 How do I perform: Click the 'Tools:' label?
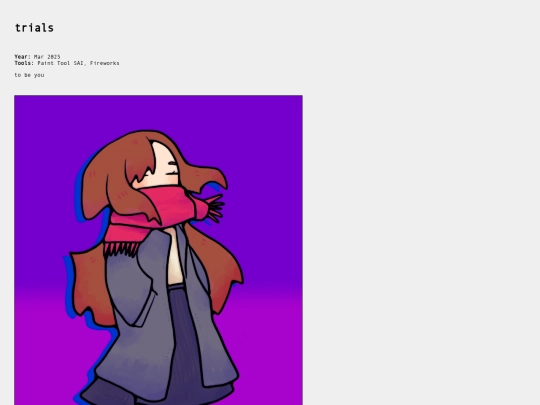click(24, 63)
